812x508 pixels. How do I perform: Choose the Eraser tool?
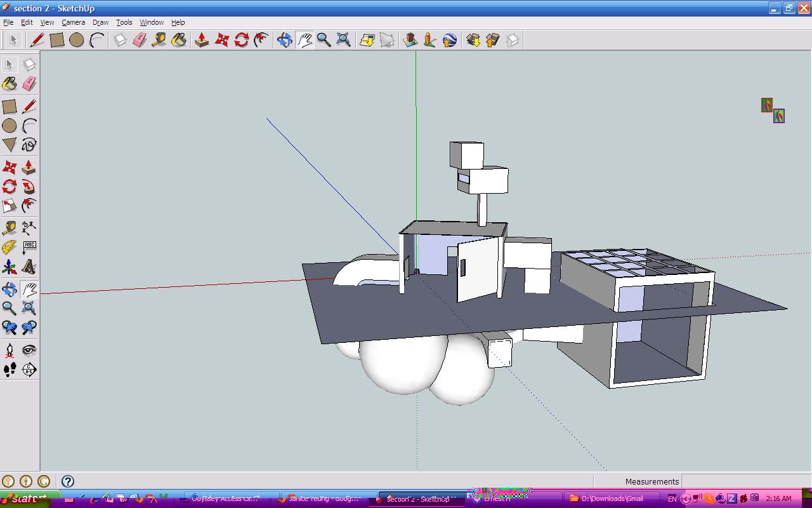pos(29,83)
